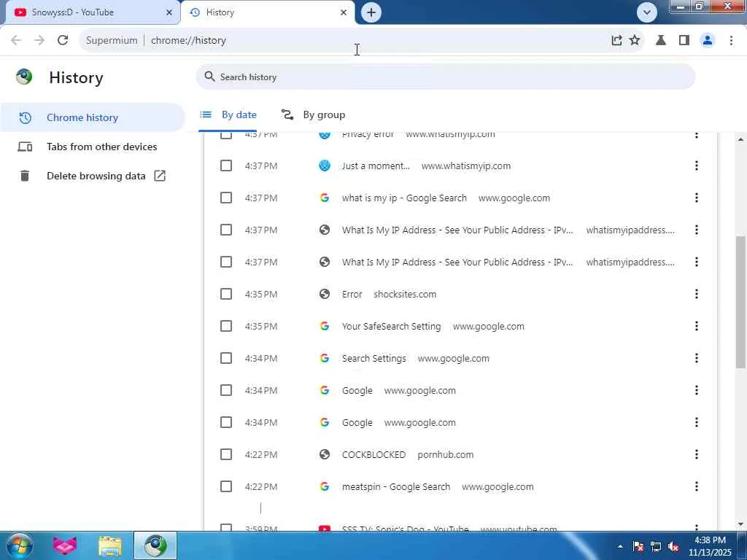Open Your SafeSearch Setting history link

(x=391, y=326)
